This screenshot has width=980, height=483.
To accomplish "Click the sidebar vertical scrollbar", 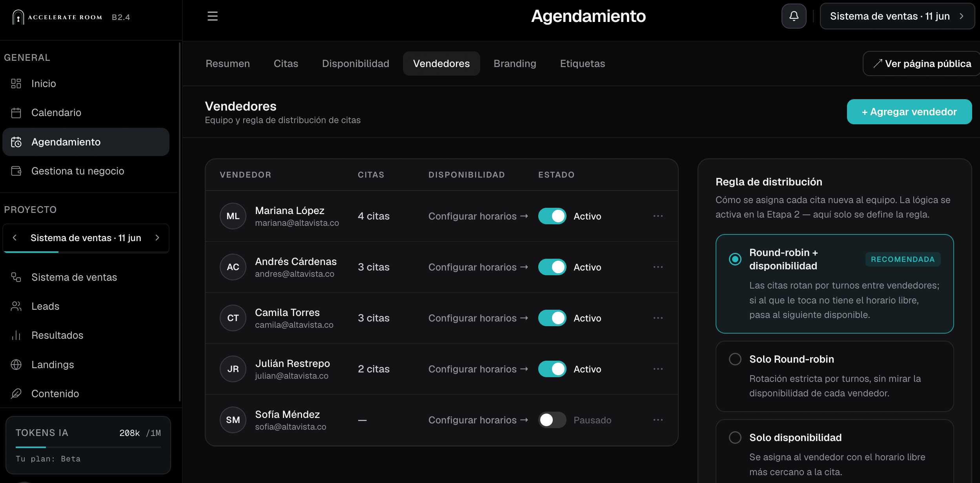I will pos(180,222).
